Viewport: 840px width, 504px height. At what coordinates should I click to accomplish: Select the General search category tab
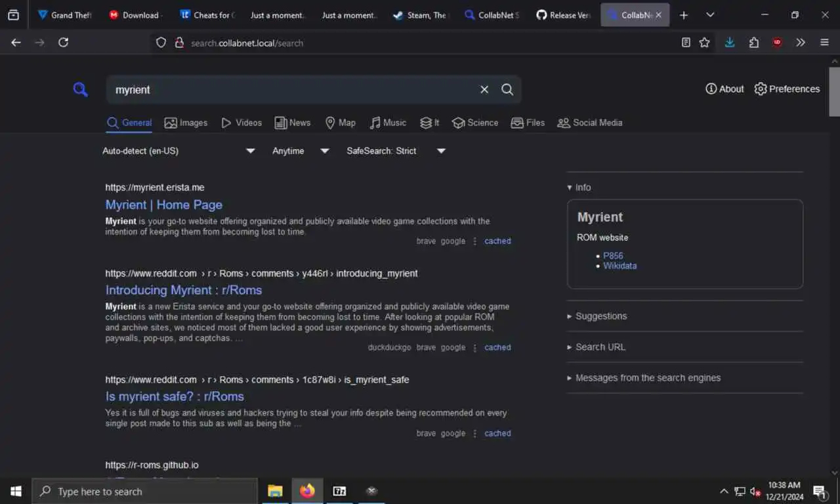pos(129,123)
